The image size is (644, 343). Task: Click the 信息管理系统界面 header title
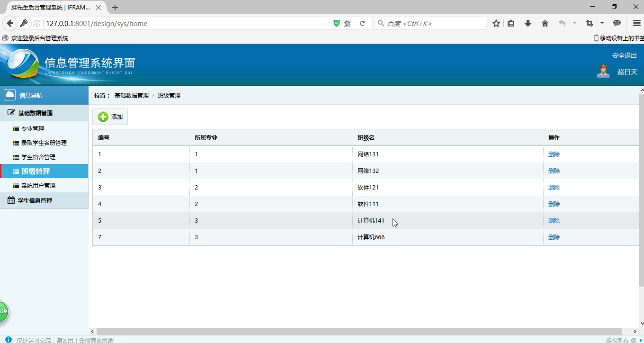(x=90, y=63)
